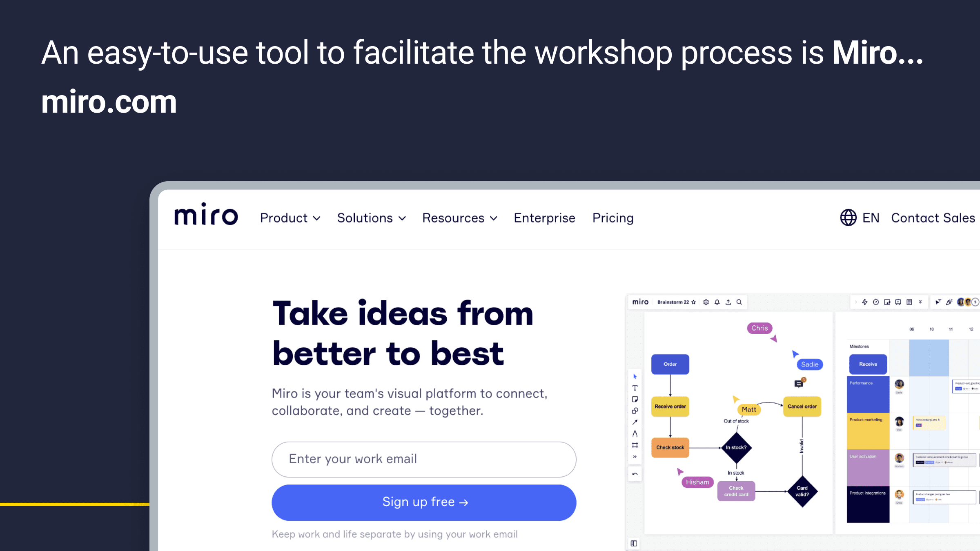Click the Enterprise menu item
Viewport: 980px width, 551px height.
tap(544, 217)
